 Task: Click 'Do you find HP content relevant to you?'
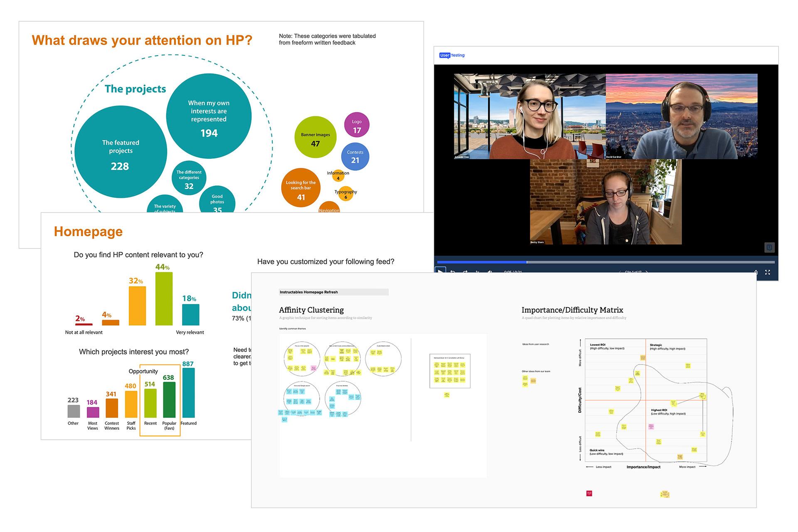(x=138, y=255)
